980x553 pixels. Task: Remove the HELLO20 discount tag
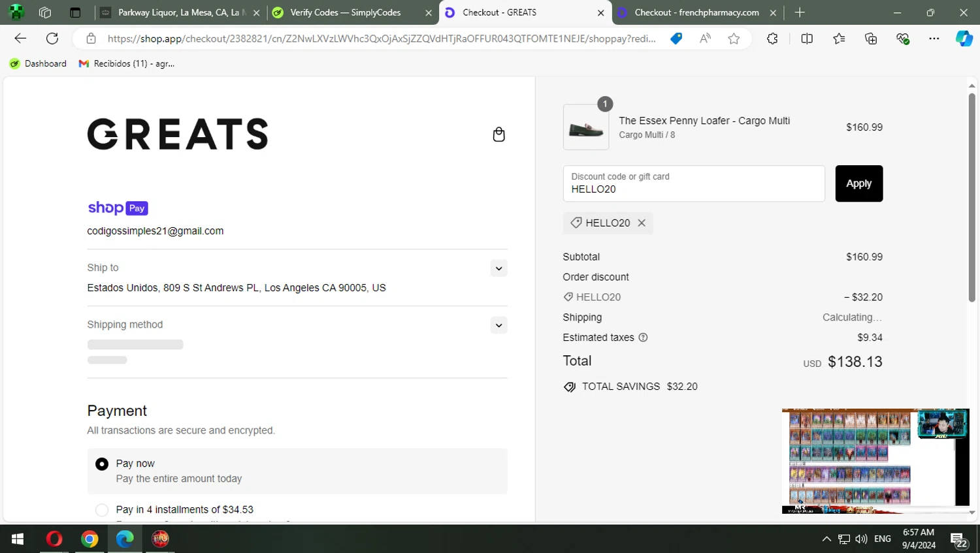tap(642, 223)
